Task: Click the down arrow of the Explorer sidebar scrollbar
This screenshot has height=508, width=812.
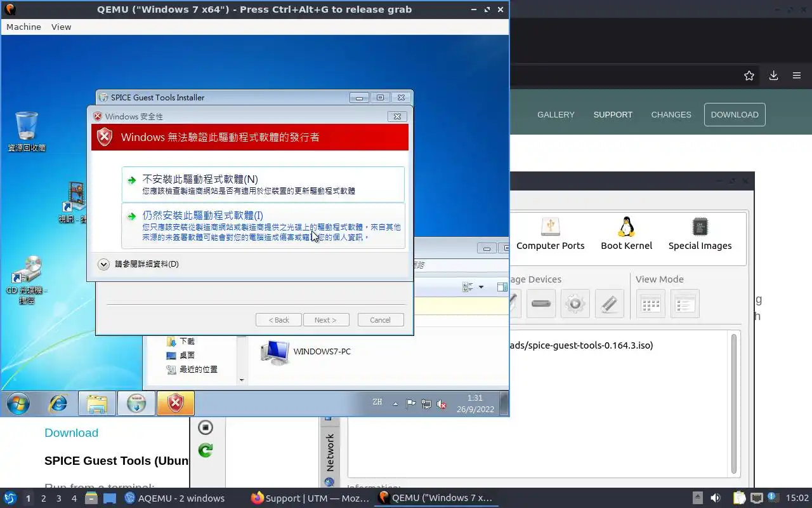Action: [242, 380]
